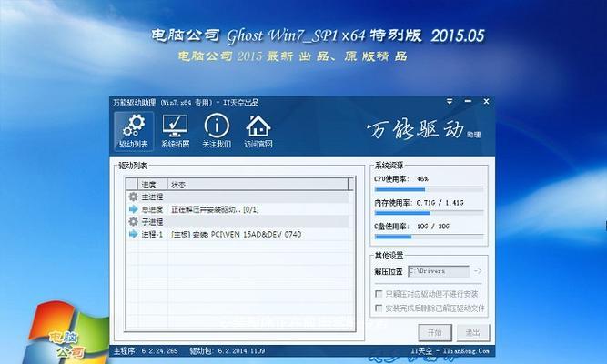The image size is (607, 364).
Task: Click the C盘使用率 progress bar
Action: [x=429, y=237]
